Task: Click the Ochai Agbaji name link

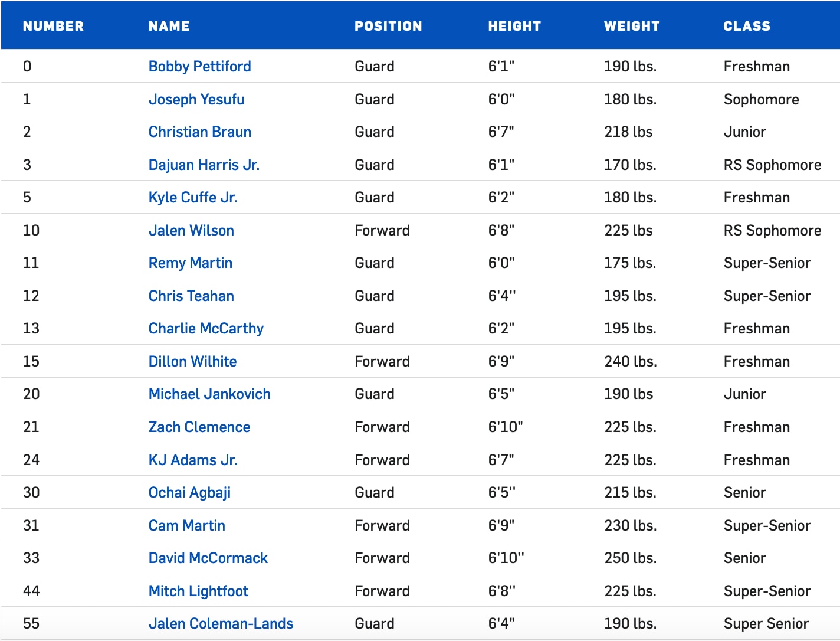Action: pos(189,492)
